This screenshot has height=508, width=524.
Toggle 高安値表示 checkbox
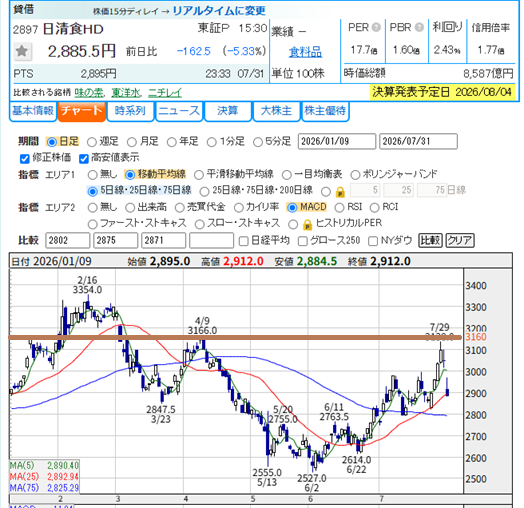point(84,158)
